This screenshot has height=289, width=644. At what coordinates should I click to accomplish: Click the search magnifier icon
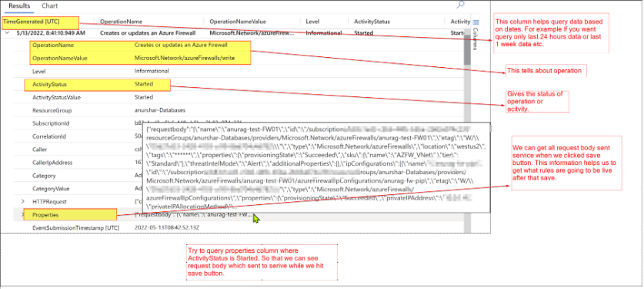460,5
